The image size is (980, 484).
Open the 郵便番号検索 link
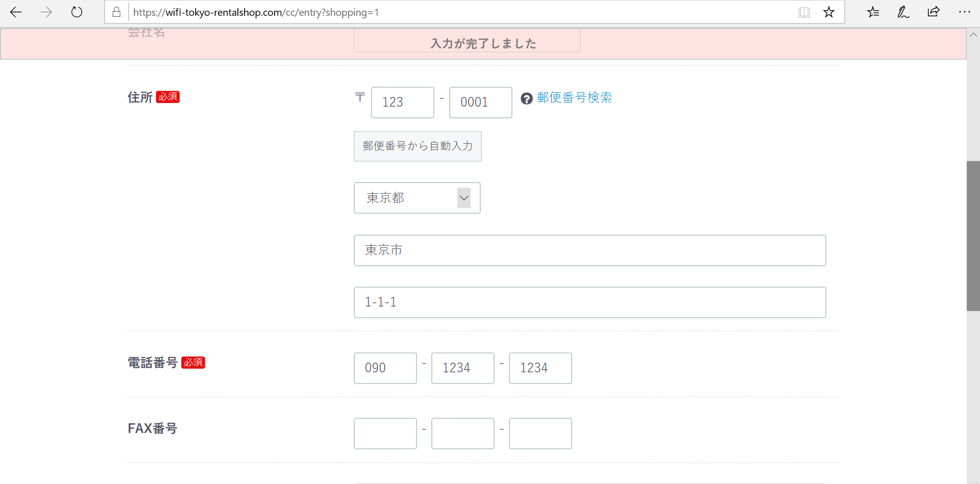[574, 97]
